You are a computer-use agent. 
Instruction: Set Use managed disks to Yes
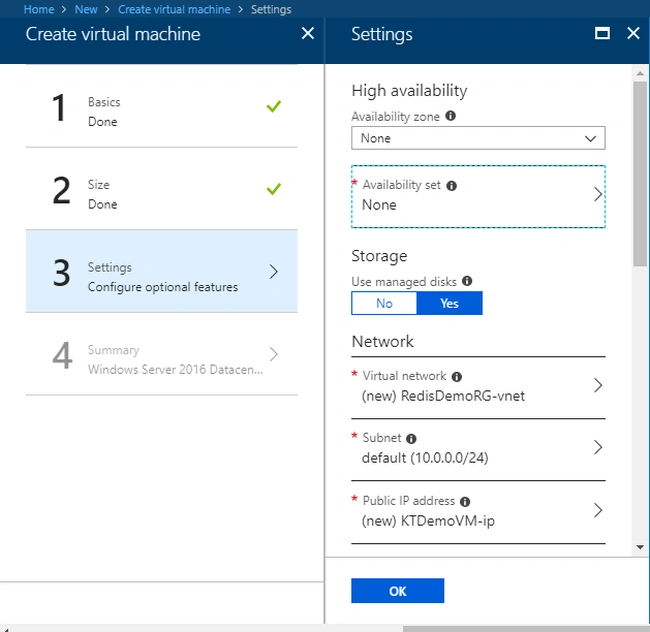[x=449, y=303]
